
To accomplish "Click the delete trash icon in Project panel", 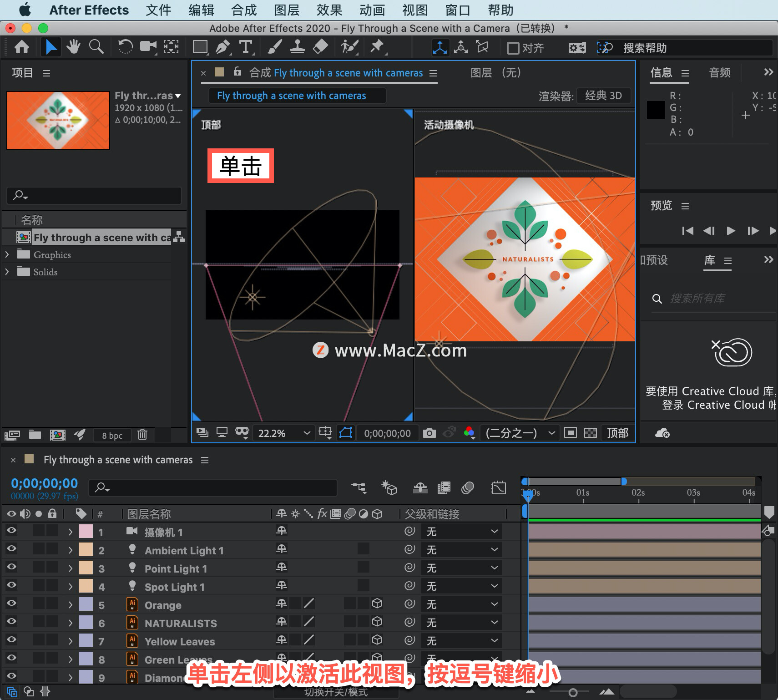I will 142,435.
